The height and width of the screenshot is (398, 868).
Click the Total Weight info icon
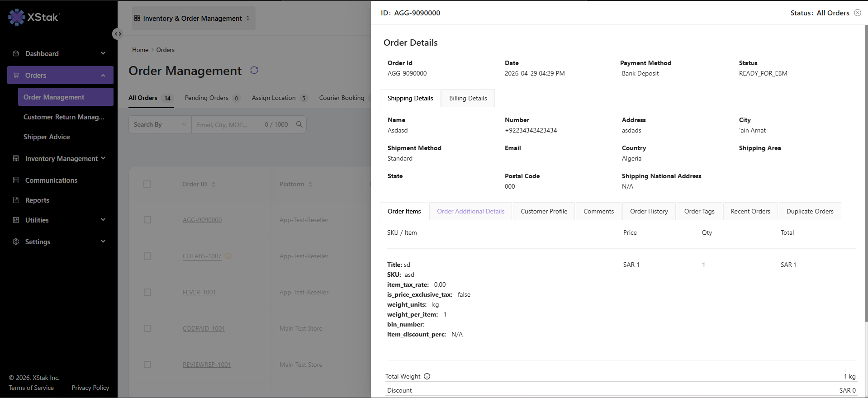pyautogui.click(x=427, y=376)
